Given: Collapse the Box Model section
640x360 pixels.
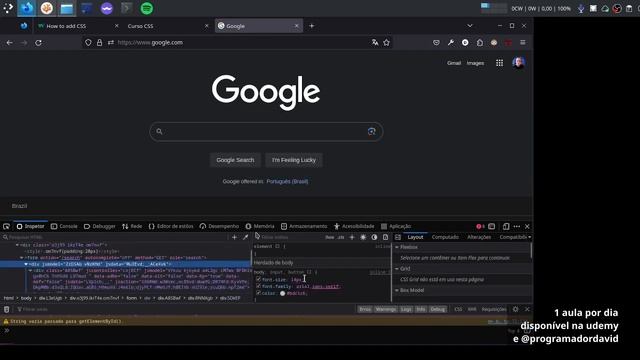Looking at the screenshot, I should [397, 290].
